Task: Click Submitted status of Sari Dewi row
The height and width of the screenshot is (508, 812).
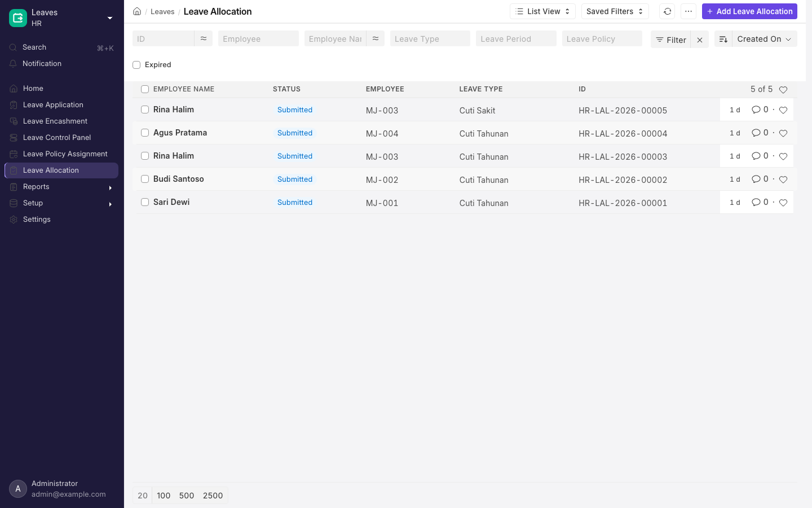Action: tap(295, 203)
